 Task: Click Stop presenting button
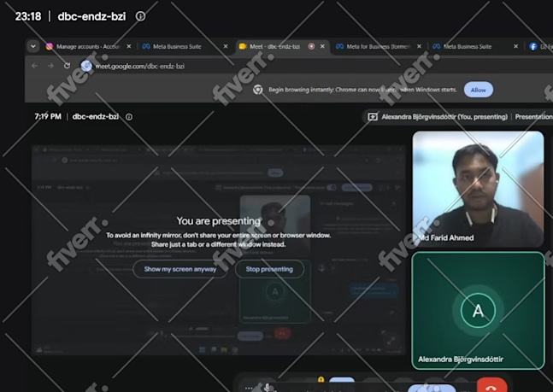269,269
